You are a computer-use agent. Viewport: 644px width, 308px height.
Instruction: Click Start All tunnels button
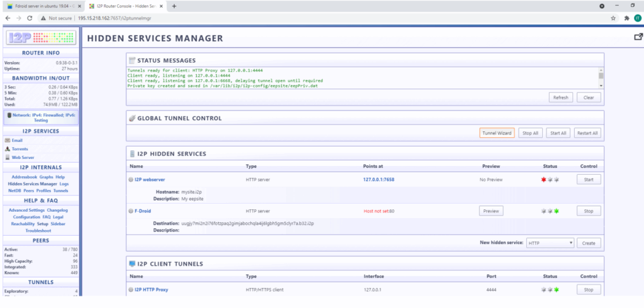point(558,133)
